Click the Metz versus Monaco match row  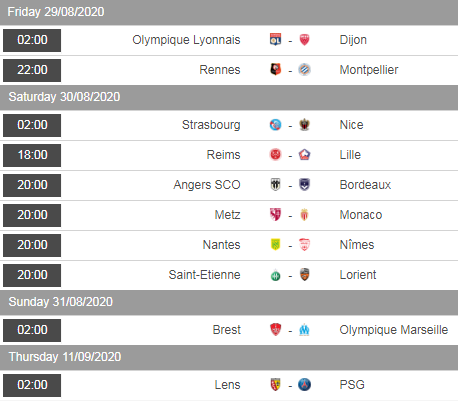tap(229, 215)
